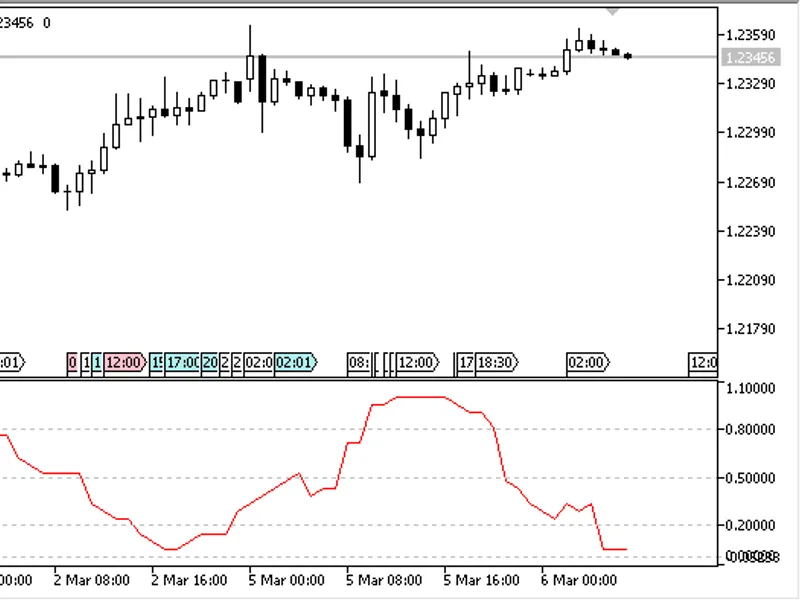Click the highlighted 1.23456 current price label

[x=751, y=57]
